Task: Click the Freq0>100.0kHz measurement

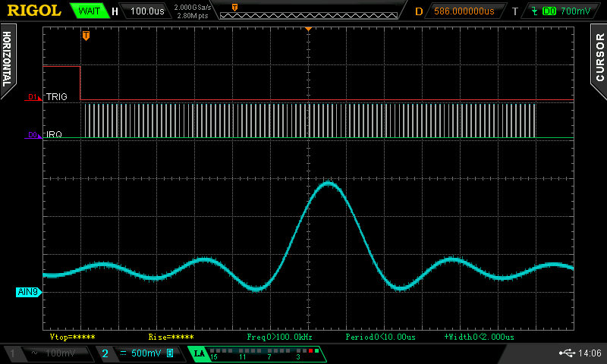Action: click(x=279, y=337)
